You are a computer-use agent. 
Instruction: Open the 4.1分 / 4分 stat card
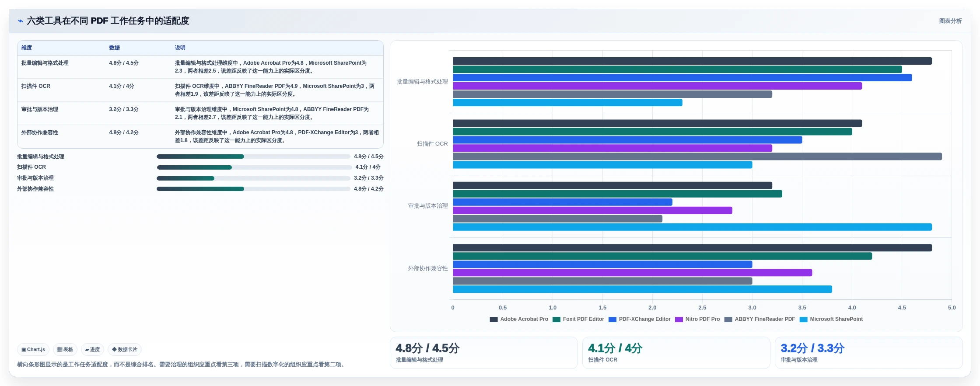(x=676, y=353)
